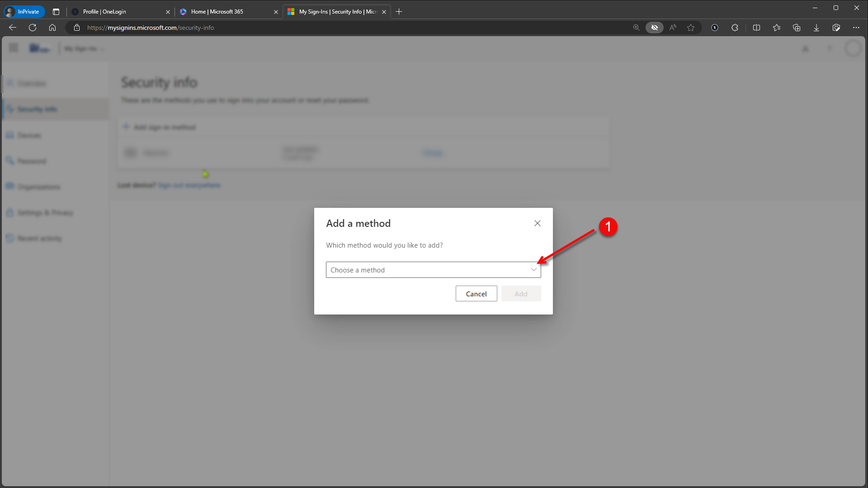Viewport: 868px width, 488px height.
Task: Click the browser Home icon
Action: 52,28
